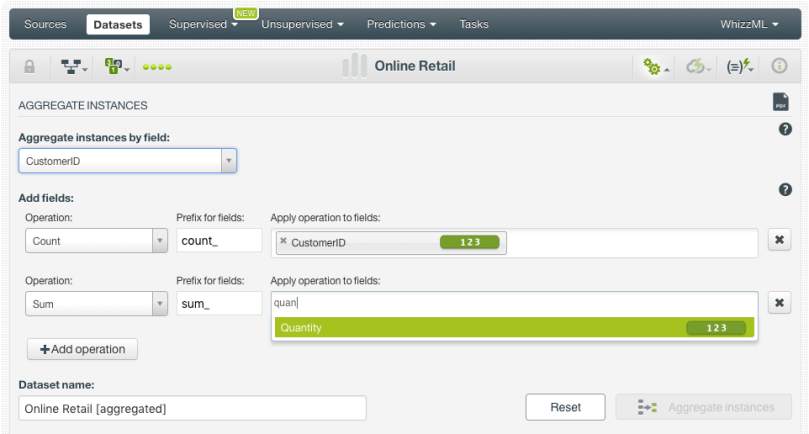Expand the WhizzML menu
The height and width of the screenshot is (434, 809).
click(x=749, y=24)
